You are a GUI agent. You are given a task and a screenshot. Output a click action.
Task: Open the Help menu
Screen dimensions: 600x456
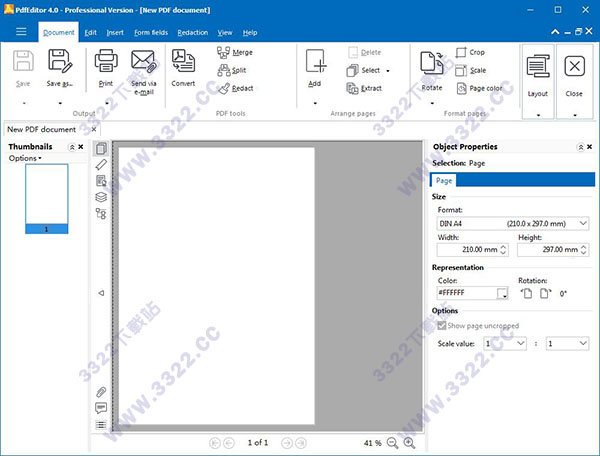click(x=250, y=33)
